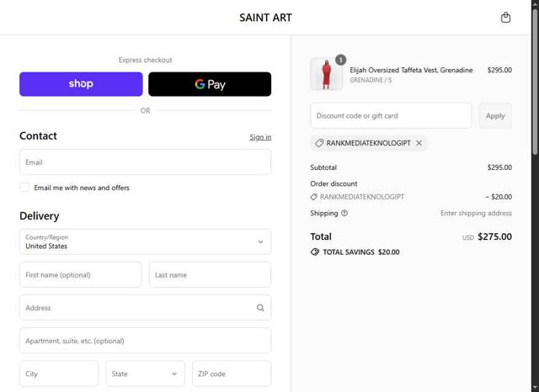The width and height of the screenshot is (539, 392).
Task: Check Email me with news and offers
Action: coord(24,188)
